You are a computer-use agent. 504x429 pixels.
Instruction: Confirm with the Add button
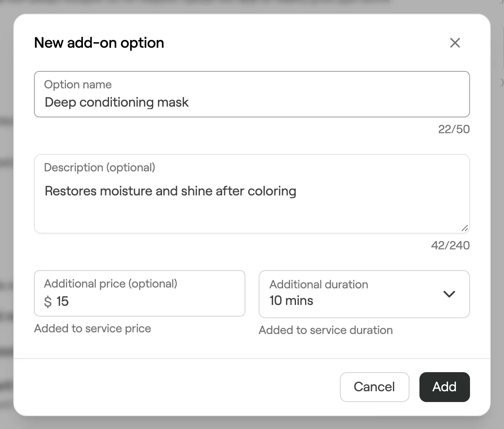(x=445, y=387)
